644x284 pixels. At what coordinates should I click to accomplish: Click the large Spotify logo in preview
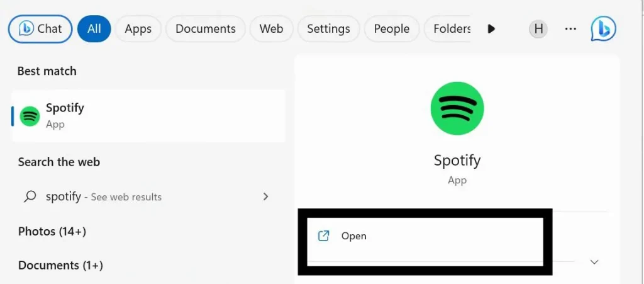(457, 108)
